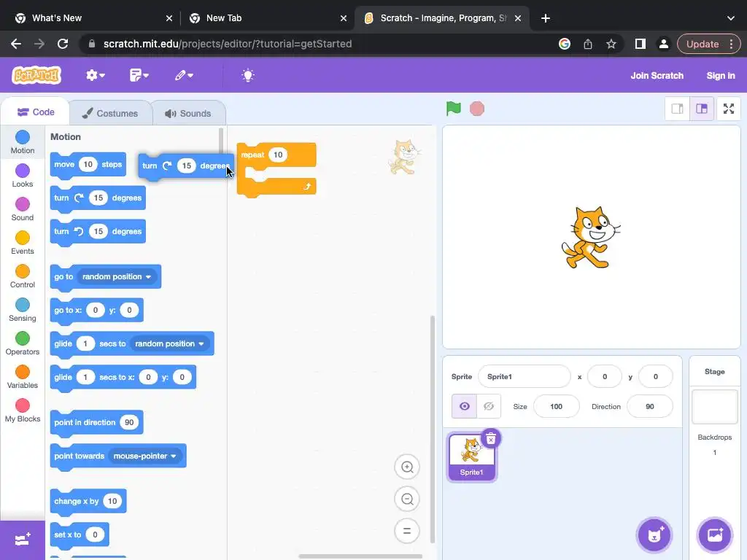Open the Edit pencil menu
Image resolution: width=747 pixels, height=560 pixels.
(184, 75)
